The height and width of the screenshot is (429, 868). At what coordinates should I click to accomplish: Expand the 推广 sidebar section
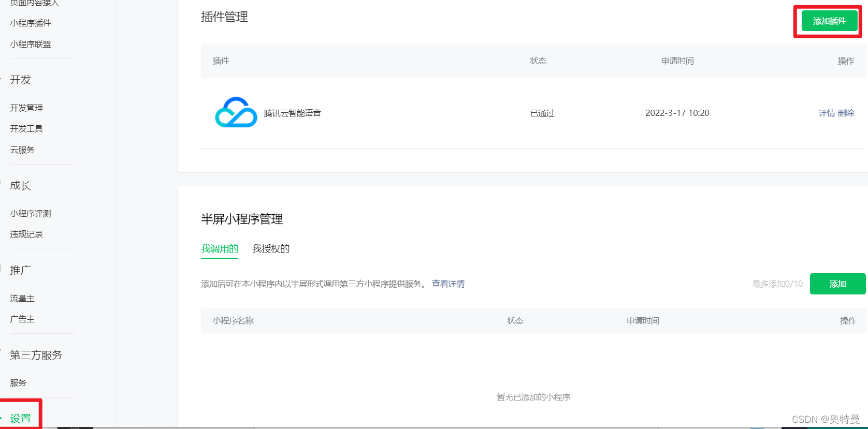pyautogui.click(x=21, y=270)
